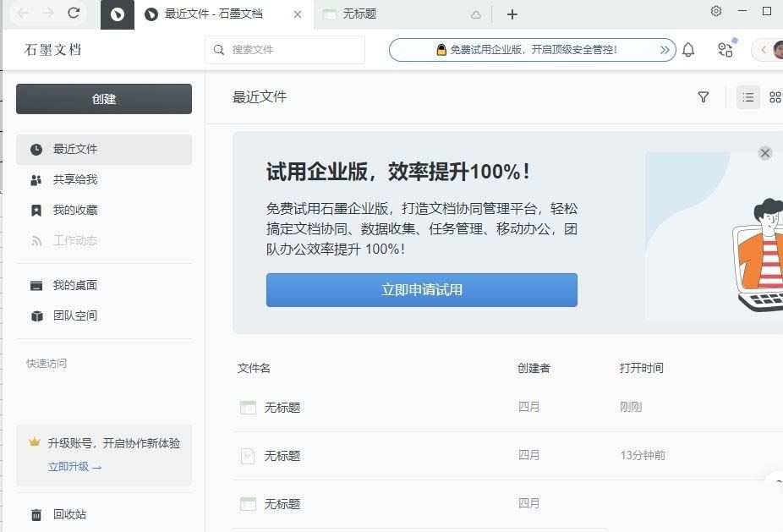
Task: Click the feed icon for 工作动态
Action: tap(36, 241)
